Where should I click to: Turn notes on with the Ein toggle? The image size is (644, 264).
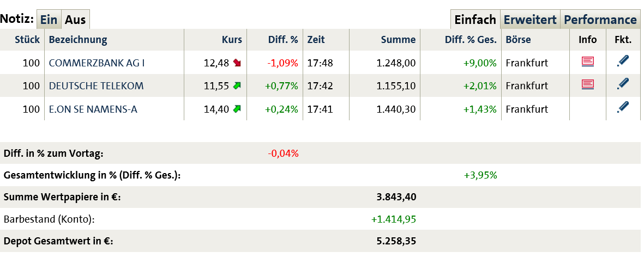49,20
